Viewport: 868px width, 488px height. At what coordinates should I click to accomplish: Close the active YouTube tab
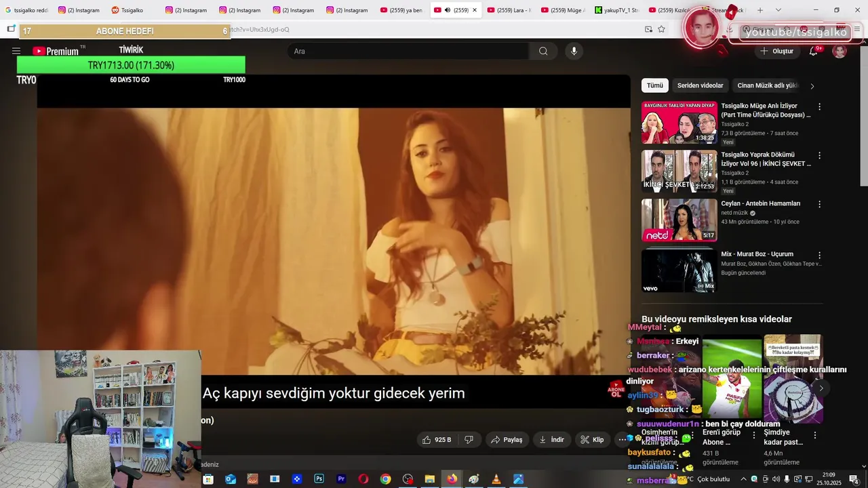point(475,10)
